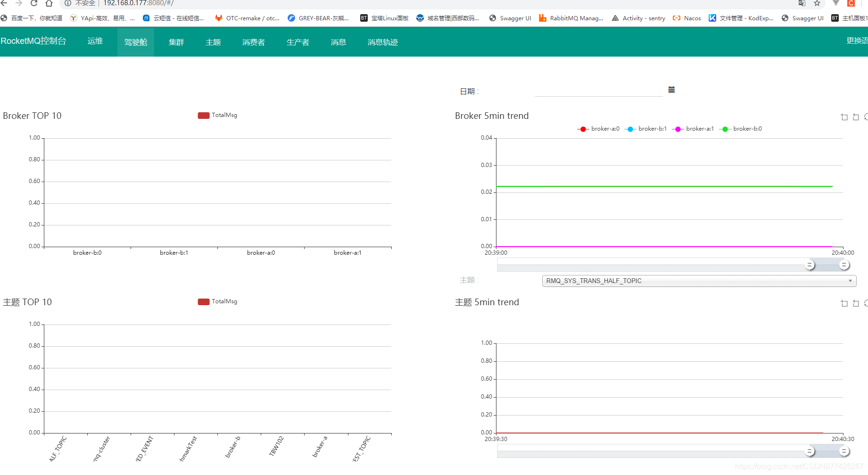Click zoom reset icon on Broker 5min trend
This screenshot has width=868, height=475.
(x=856, y=117)
